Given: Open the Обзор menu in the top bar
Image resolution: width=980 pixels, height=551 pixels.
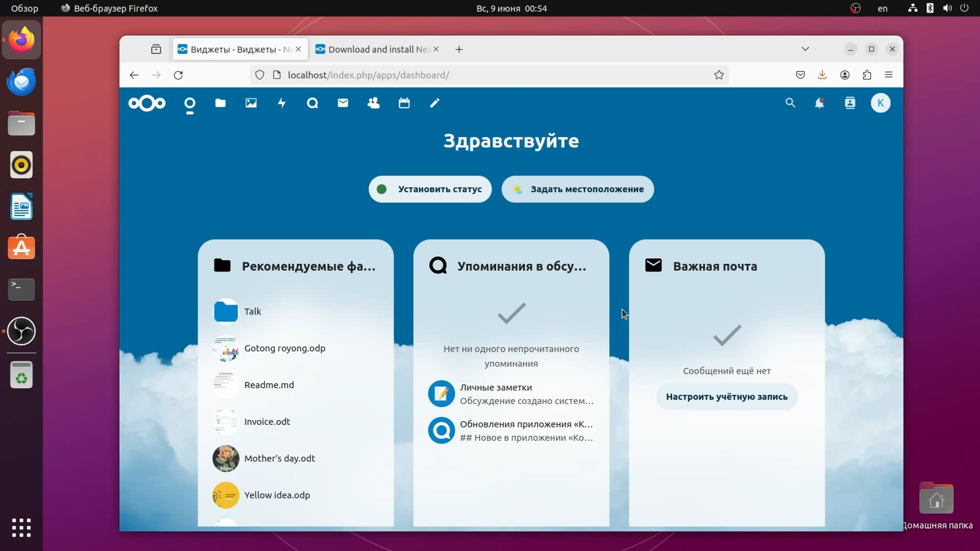Looking at the screenshot, I should point(23,8).
